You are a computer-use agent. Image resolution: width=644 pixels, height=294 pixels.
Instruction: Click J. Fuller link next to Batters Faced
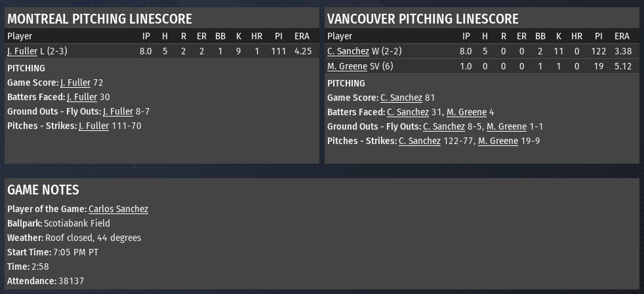click(82, 97)
